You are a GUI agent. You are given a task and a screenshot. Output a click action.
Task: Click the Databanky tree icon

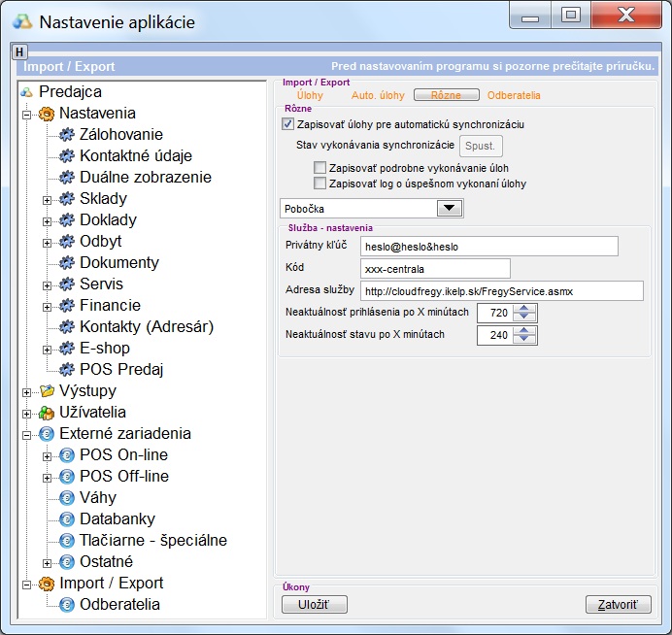[x=67, y=519]
